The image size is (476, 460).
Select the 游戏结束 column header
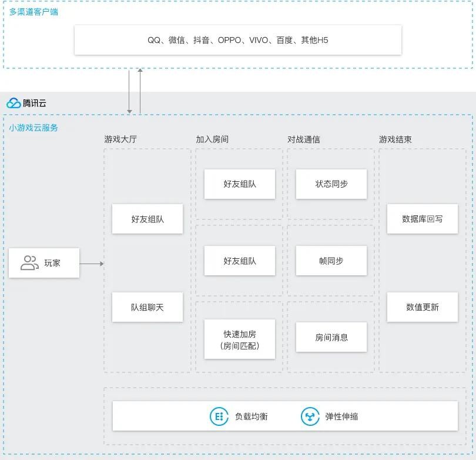[395, 139]
